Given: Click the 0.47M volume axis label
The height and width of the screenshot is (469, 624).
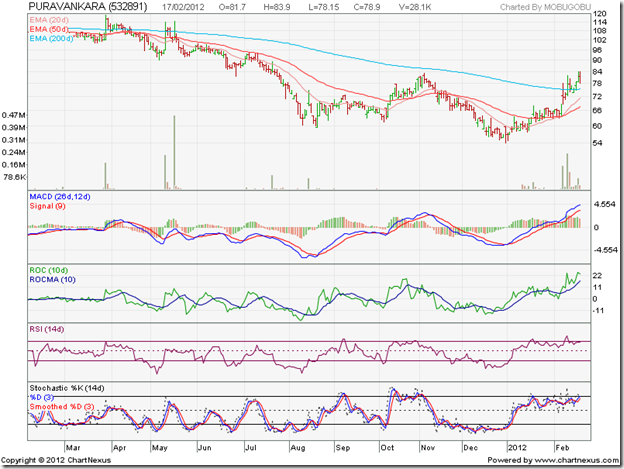Looking at the screenshot, I should (14, 115).
